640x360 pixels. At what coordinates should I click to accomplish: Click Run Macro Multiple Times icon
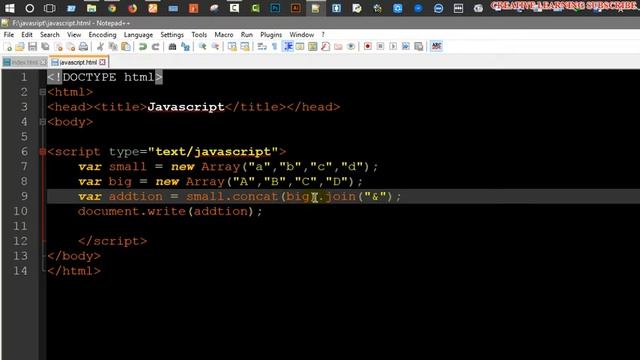(406, 47)
